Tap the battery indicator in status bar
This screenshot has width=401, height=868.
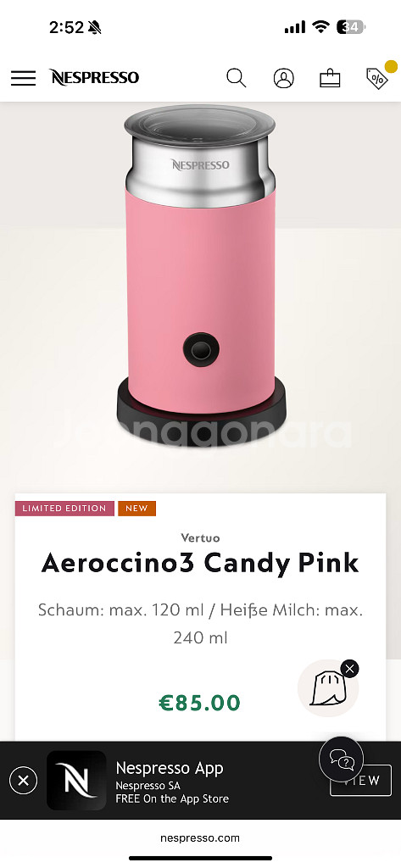(x=351, y=26)
